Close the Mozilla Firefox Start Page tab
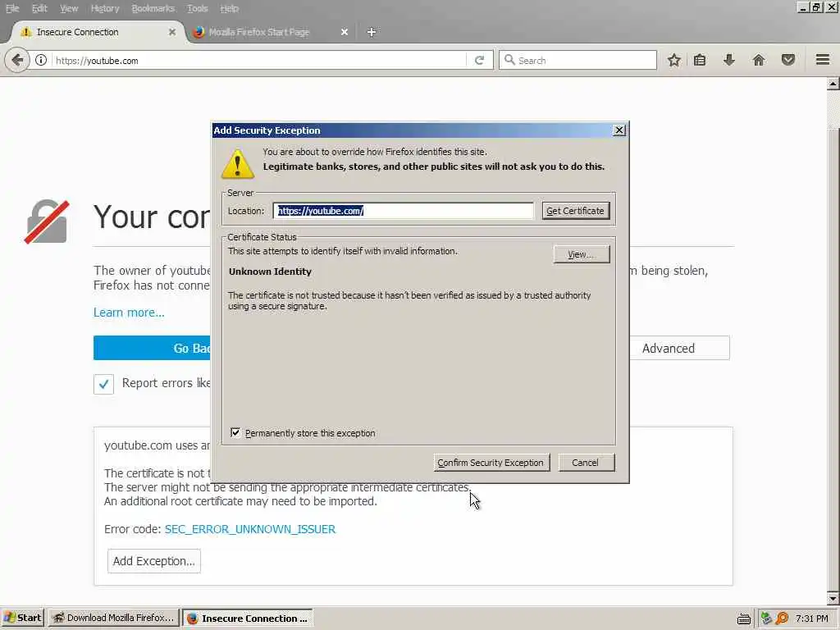Viewport: 840px width, 630px height. point(345,32)
